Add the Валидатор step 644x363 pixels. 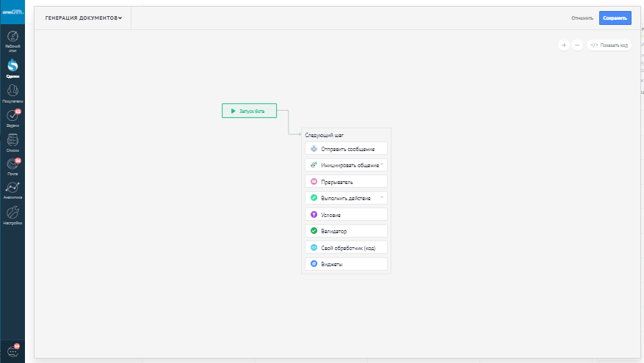coord(345,231)
